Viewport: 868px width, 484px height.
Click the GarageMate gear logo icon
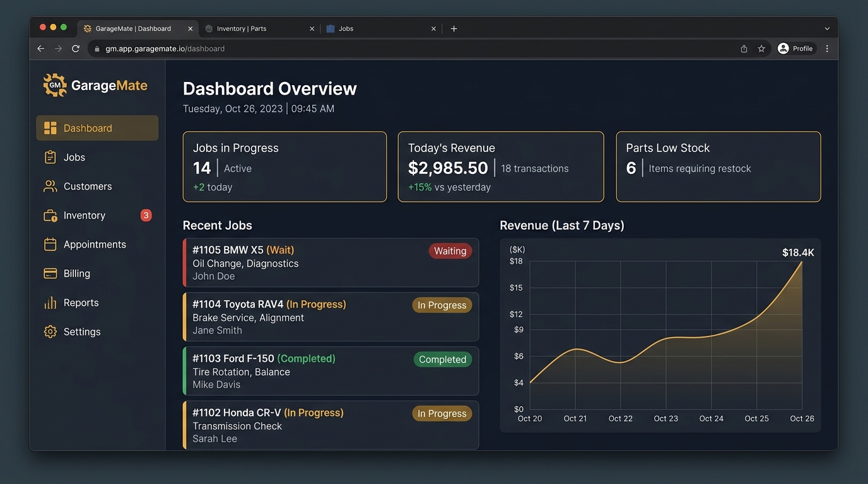pyautogui.click(x=55, y=85)
